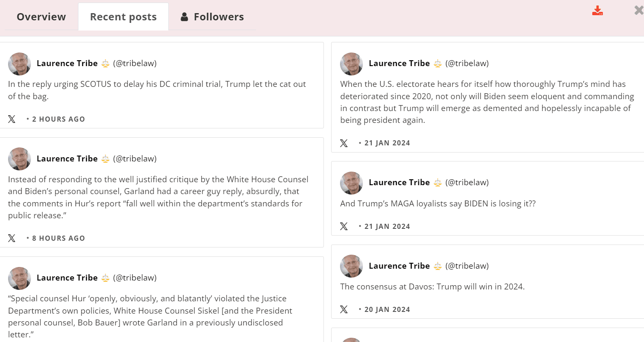
Task: Select the Recent posts tab
Action: tap(123, 17)
